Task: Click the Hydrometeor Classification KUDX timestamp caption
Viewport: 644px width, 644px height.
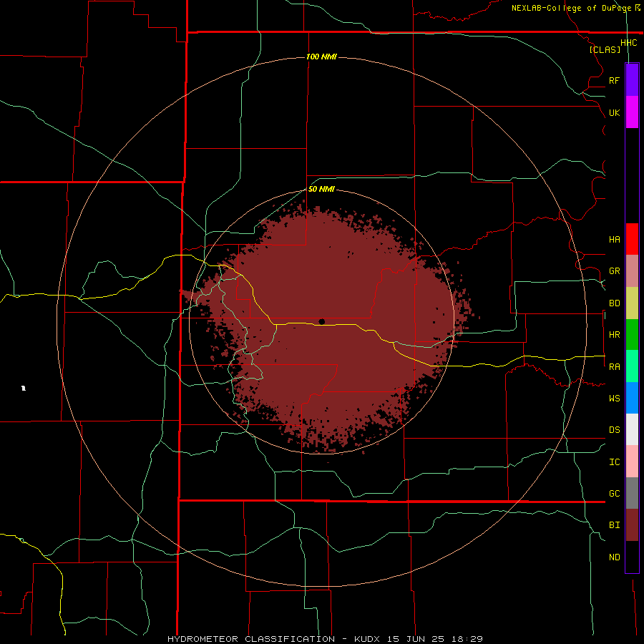Action: [325, 639]
